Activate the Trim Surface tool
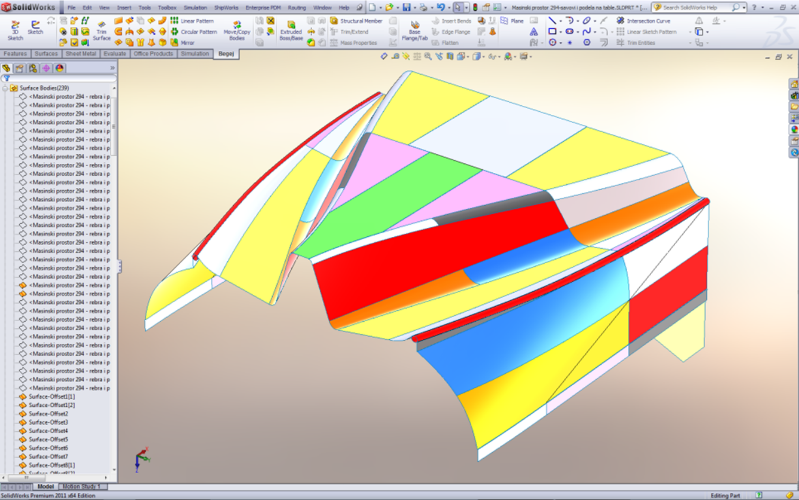This screenshot has width=799, height=500. pyautogui.click(x=102, y=30)
